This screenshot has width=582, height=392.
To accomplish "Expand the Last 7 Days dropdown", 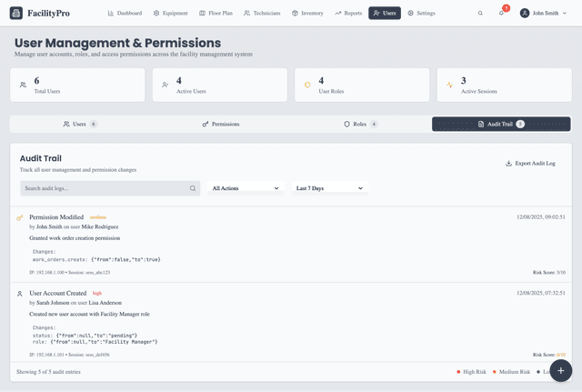I will coord(330,188).
